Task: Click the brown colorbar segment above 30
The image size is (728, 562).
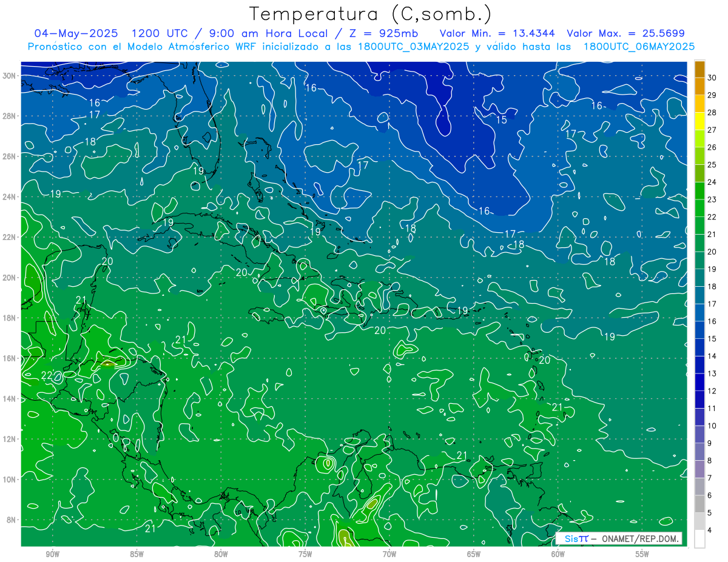Action: (699, 69)
